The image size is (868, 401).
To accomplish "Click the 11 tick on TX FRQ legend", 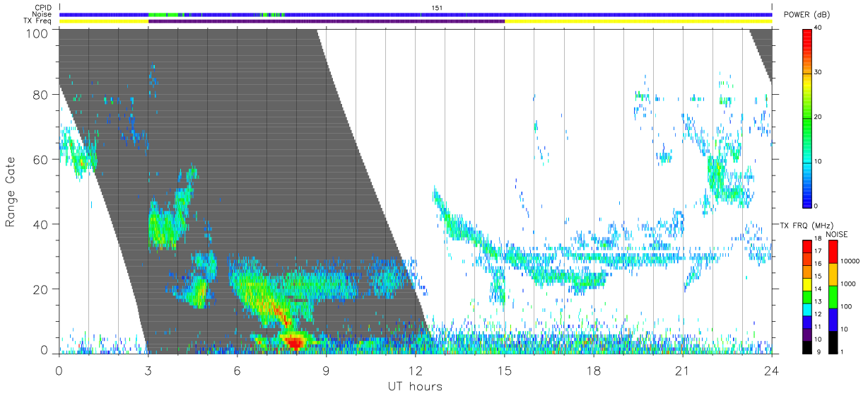I will coord(818,327).
